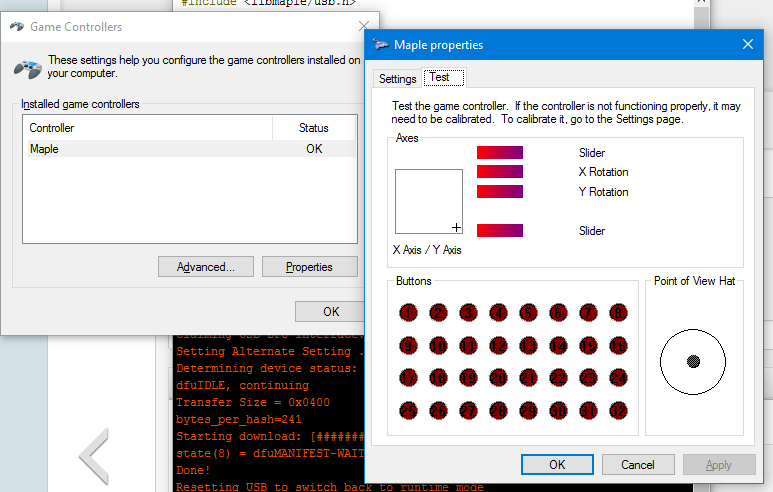Viewport: 773px width, 492px height.
Task: Click button indicator 24
Action: pyautogui.click(x=618, y=378)
